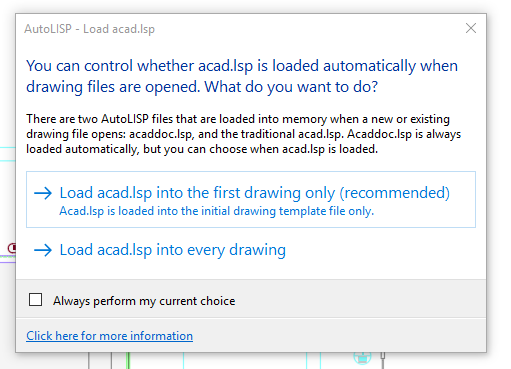Image resolution: width=511 pixels, height=369 pixels.
Task: Click the "Always perform my current choice" label text
Action: click(x=144, y=301)
